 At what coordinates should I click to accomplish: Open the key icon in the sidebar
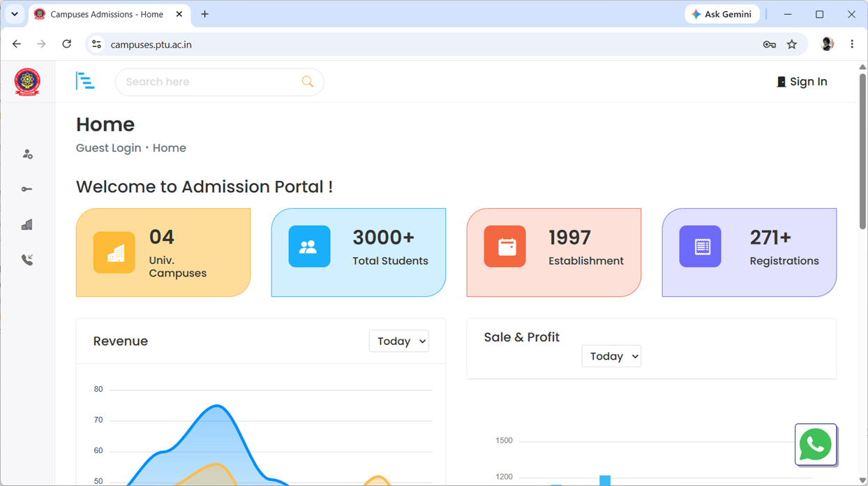[x=27, y=189]
